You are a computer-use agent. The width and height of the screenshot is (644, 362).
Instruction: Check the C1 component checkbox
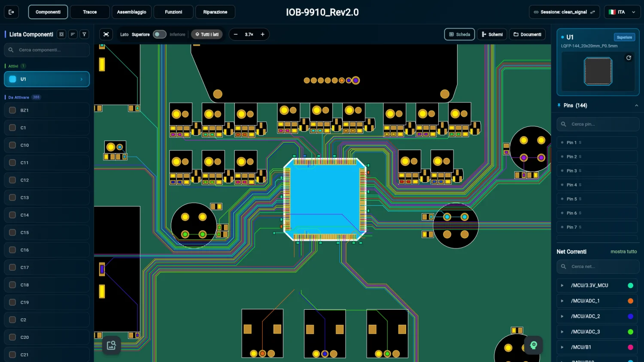[12, 128]
